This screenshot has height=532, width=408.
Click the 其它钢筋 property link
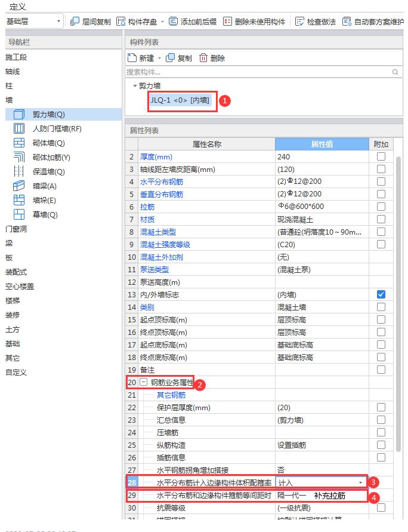171,395
